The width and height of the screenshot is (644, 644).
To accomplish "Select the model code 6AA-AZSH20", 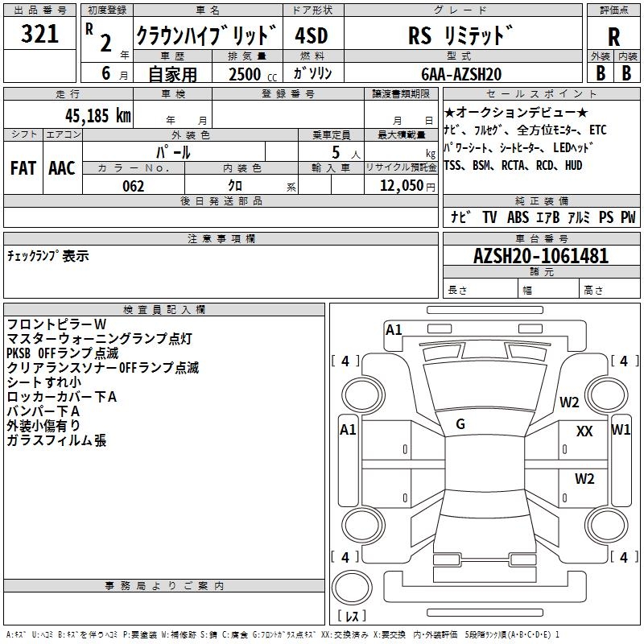I will [461, 73].
